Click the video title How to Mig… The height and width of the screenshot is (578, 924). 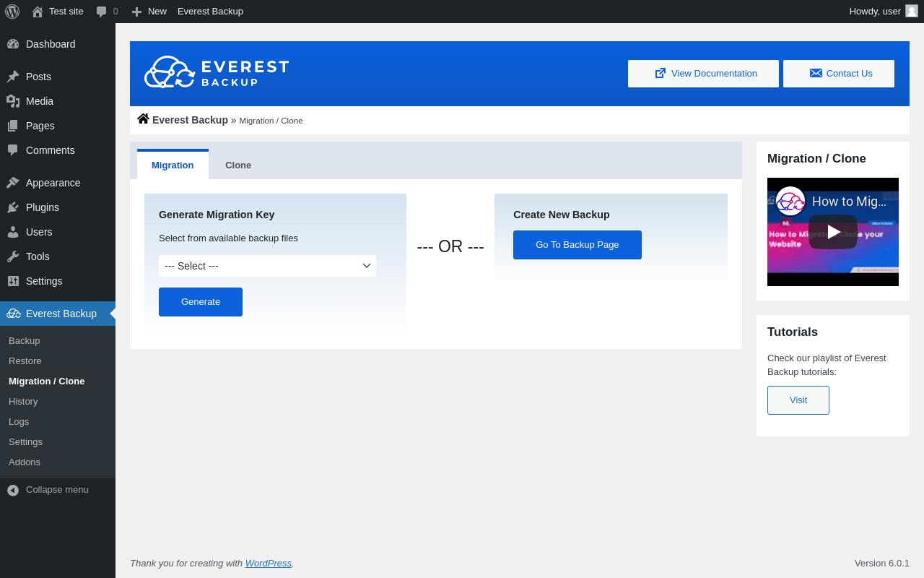pyautogui.click(x=849, y=202)
